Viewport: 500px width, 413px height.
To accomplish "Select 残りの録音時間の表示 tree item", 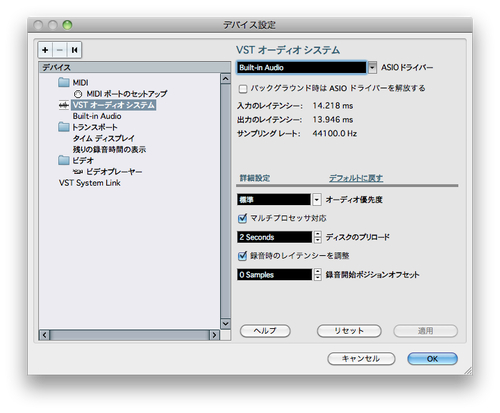I will click(x=109, y=149).
